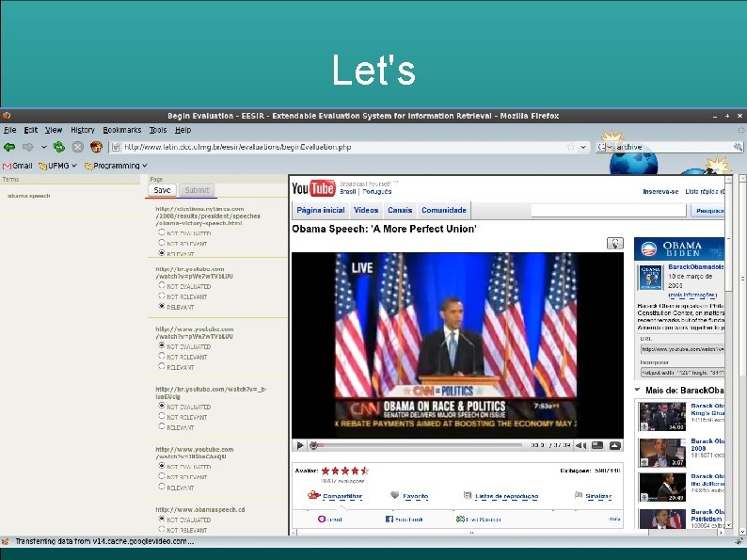Viewport: 747px width, 560px height.
Task: Bookmark this page with the star icon
Action: (x=571, y=147)
